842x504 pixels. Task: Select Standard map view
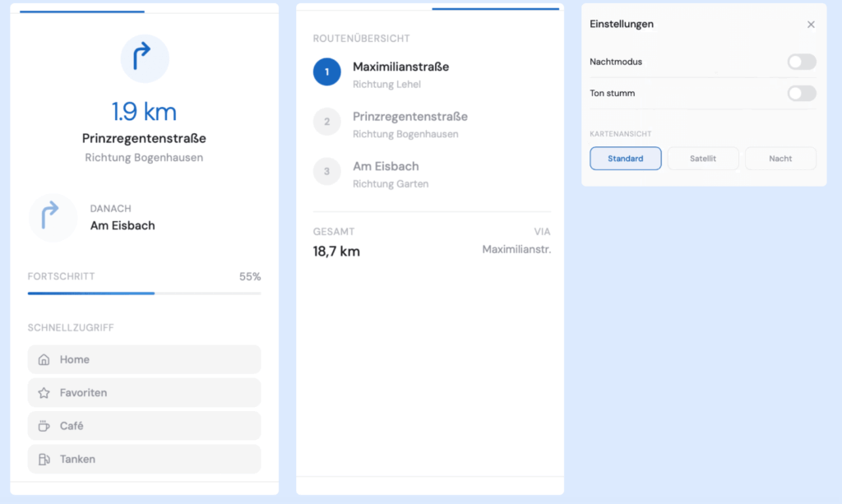pyautogui.click(x=625, y=158)
